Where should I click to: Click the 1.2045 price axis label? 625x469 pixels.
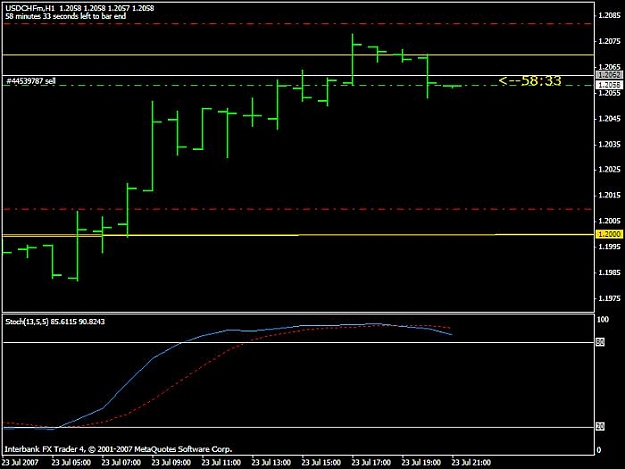[x=610, y=118]
